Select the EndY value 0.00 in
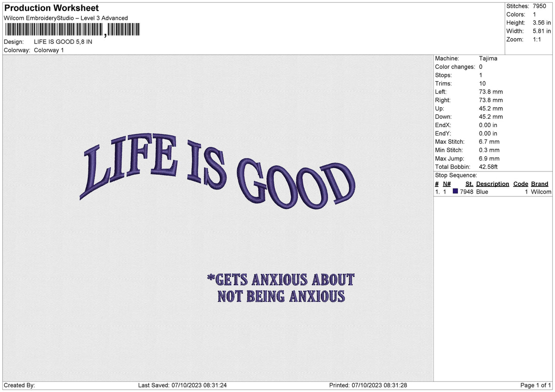 [488, 134]
